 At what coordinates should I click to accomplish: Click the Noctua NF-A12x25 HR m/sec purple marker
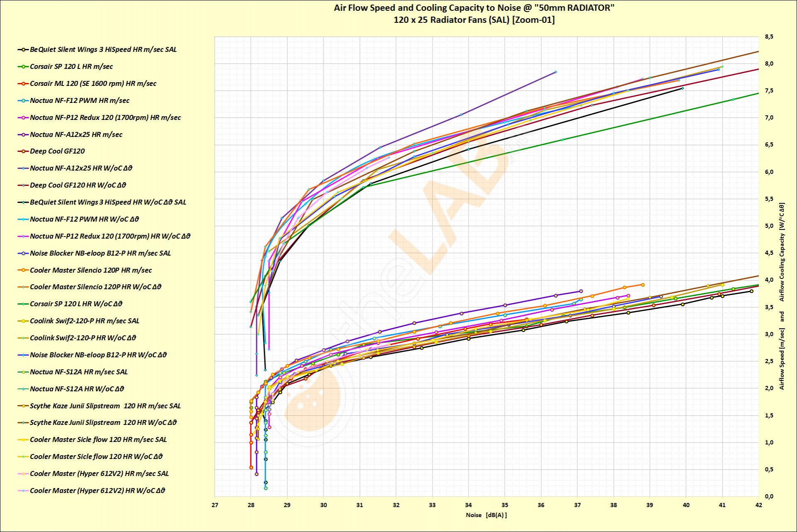click(23, 134)
